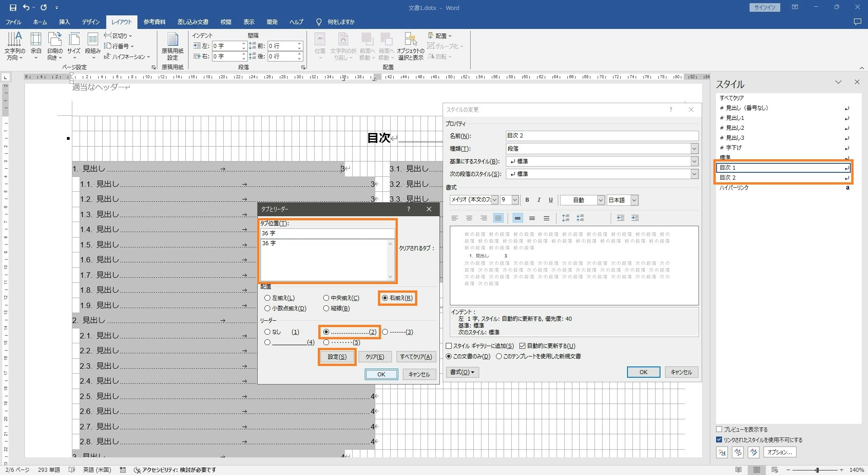This screenshot has height=475, width=868.
Task: Click decrease indent icon in style dialog
Action: click(621, 218)
